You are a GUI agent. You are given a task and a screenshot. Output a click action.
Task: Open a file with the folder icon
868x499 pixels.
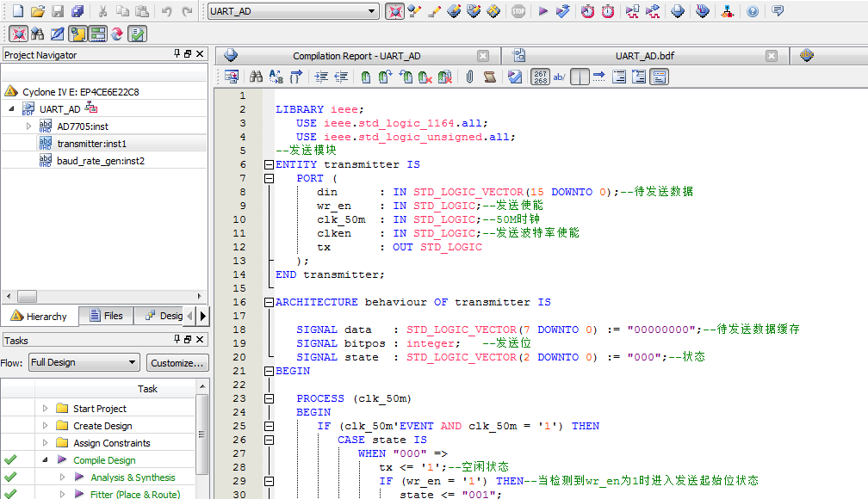coord(37,11)
